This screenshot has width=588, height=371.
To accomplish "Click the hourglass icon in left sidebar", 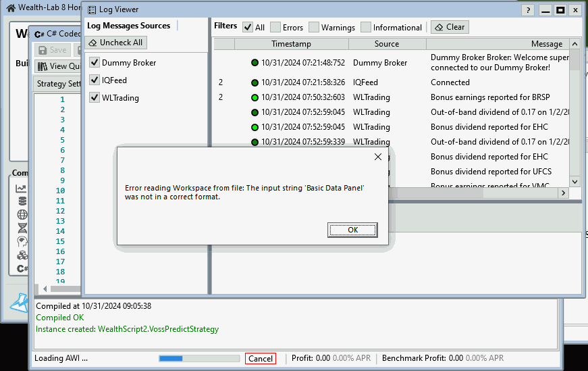I will tap(22, 228).
